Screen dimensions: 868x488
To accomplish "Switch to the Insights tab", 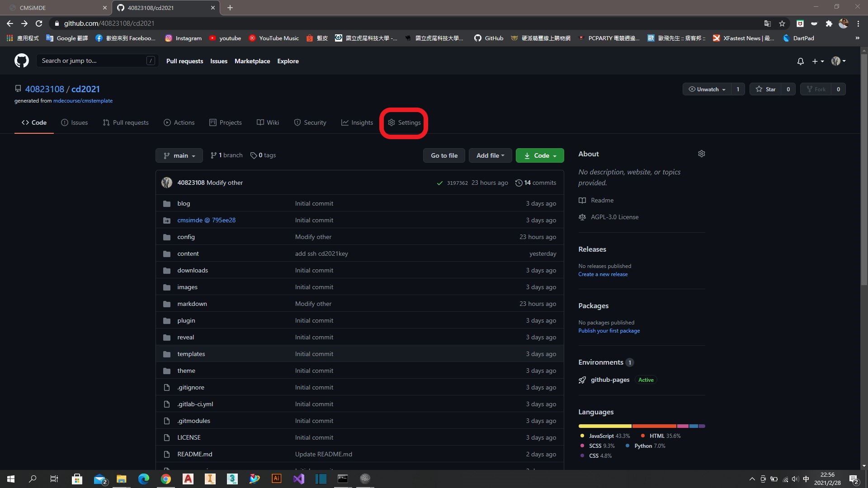I will point(357,122).
